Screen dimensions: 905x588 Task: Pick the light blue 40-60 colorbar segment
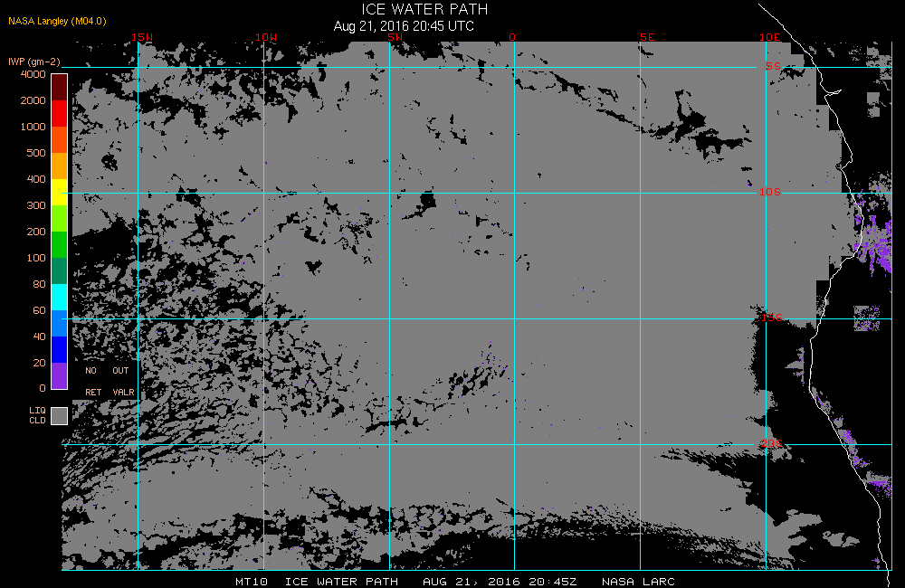[x=60, y=323]
